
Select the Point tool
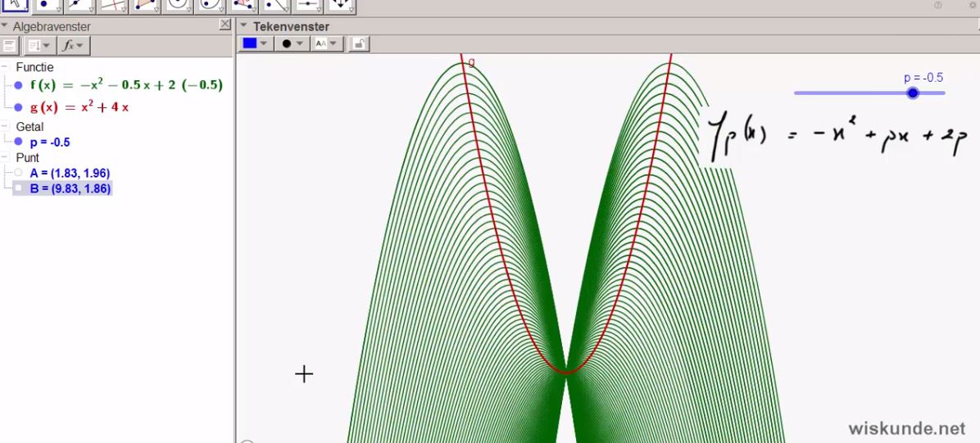point(48,5)
